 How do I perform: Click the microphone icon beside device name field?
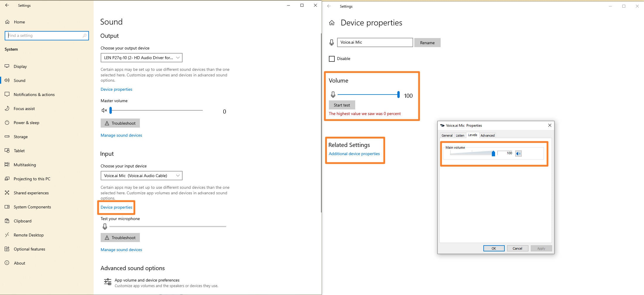point(332,42)
